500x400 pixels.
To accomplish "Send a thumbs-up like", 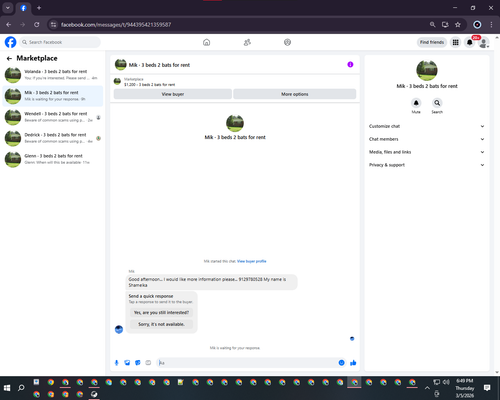I will click(x=353, y=363).
